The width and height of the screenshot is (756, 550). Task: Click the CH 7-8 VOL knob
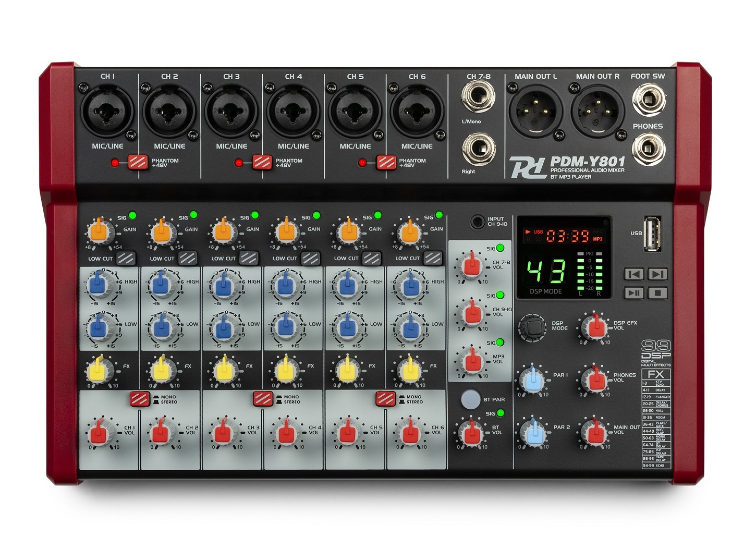[472, 266]
